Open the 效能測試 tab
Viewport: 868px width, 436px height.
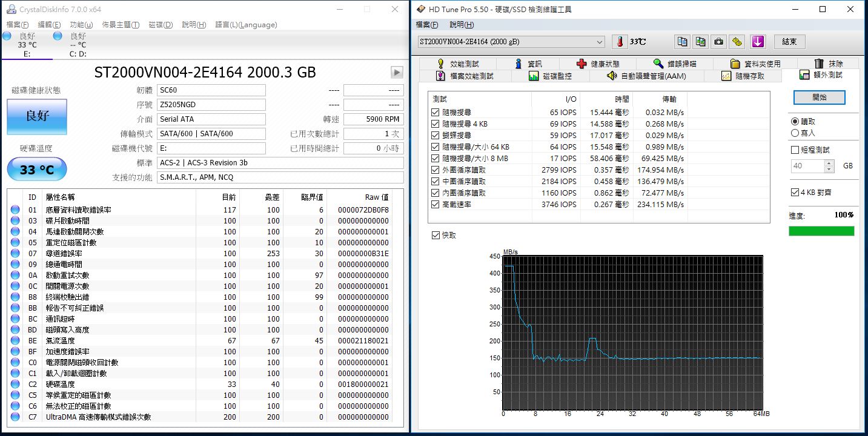click(457, 64)
